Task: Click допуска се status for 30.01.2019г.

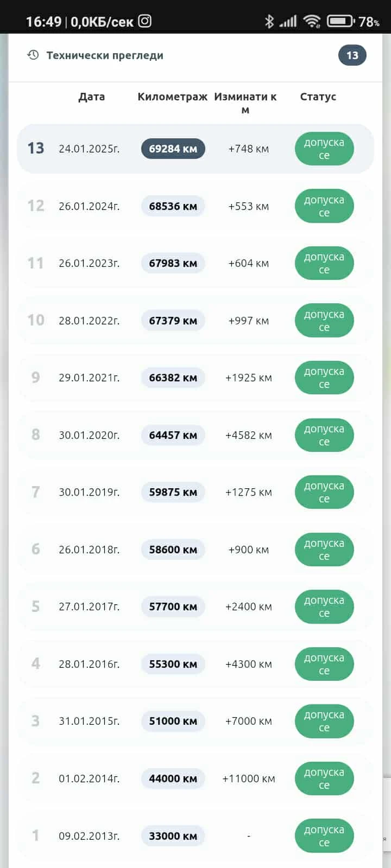Action: [x=324, y=492]
